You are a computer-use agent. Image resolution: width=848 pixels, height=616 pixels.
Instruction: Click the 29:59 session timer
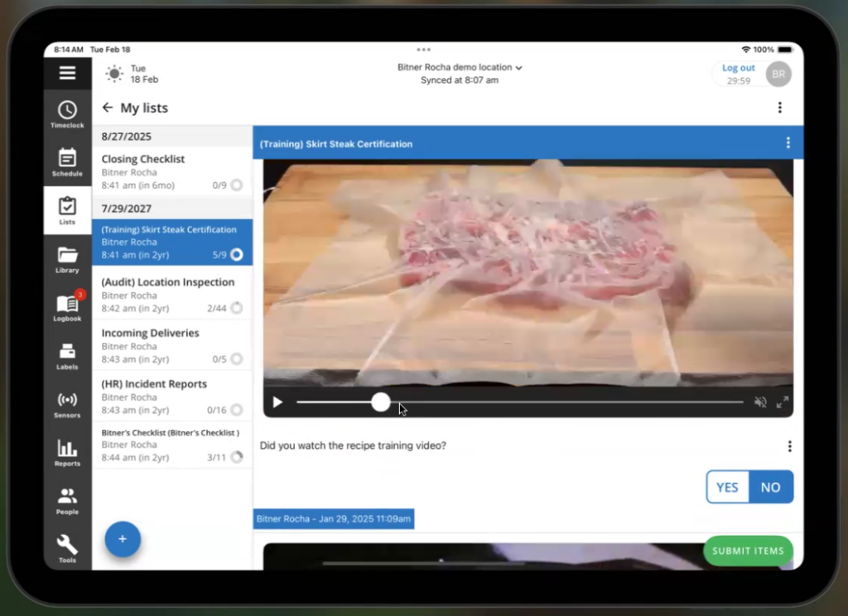click(738, 80)
